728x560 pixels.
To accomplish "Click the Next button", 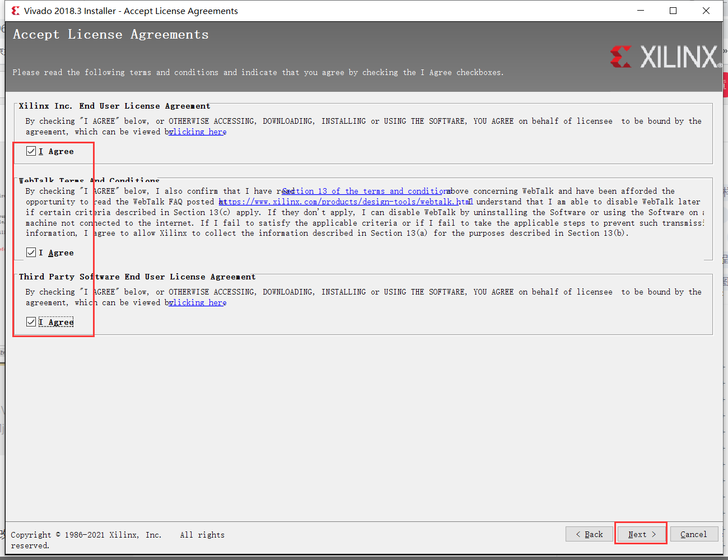I will click(x=642, y=534).
